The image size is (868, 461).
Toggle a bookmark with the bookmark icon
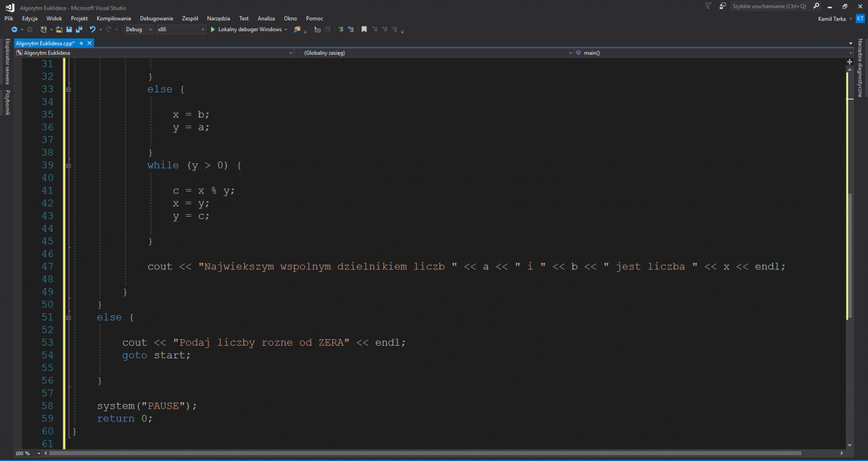[364, 29]
